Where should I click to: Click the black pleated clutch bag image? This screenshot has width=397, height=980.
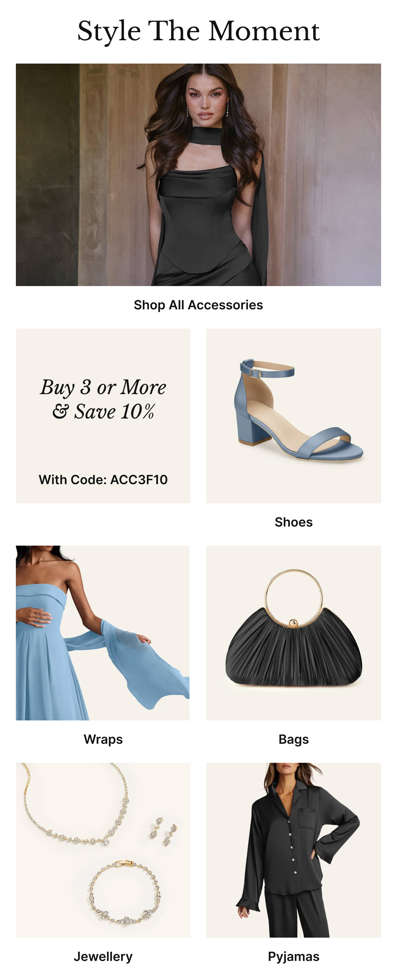pos(294,633)
